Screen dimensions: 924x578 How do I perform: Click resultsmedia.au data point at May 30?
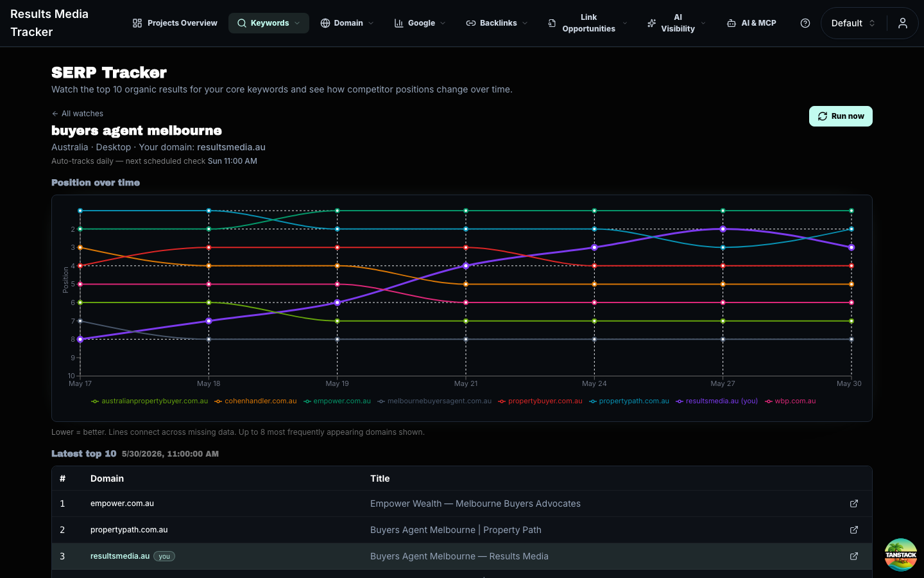tap(851, 247)
